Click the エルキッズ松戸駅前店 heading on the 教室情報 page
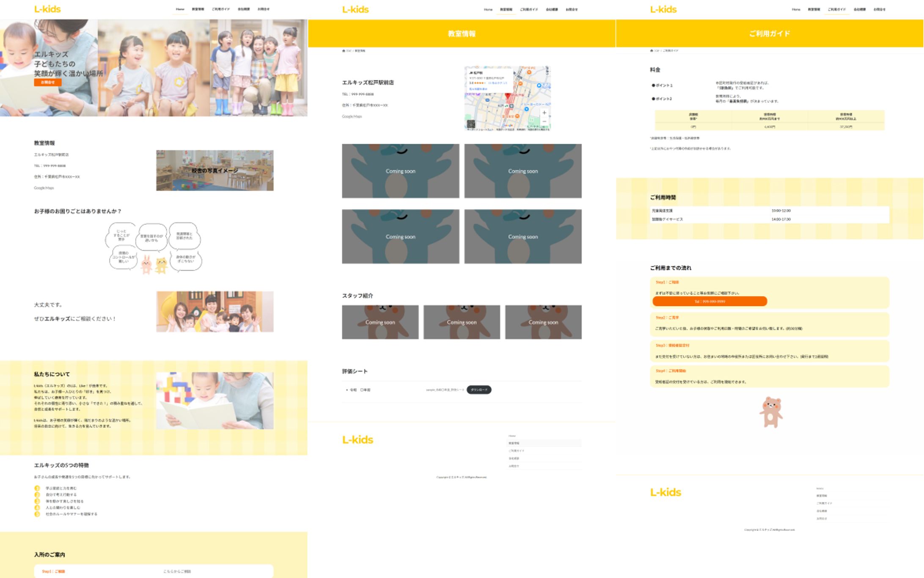 368,83
